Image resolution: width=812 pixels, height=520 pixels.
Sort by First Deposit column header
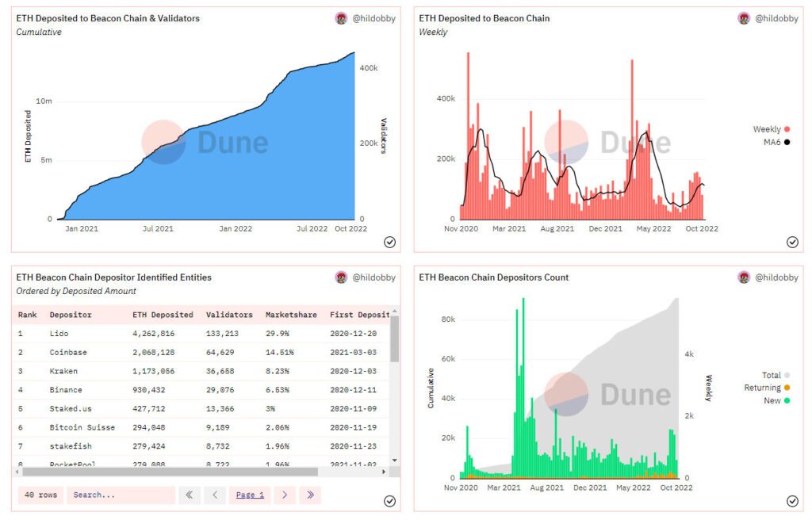pos(359,315)
